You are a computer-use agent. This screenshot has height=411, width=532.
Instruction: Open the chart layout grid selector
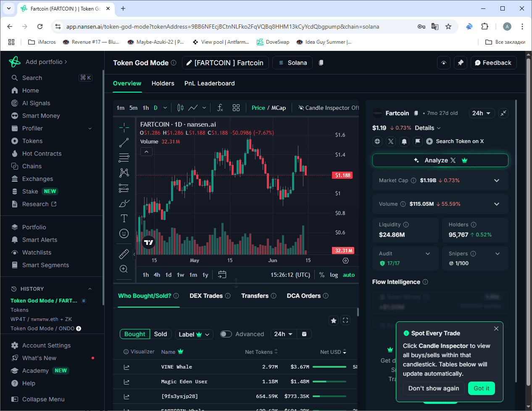[x=236, y=108]
